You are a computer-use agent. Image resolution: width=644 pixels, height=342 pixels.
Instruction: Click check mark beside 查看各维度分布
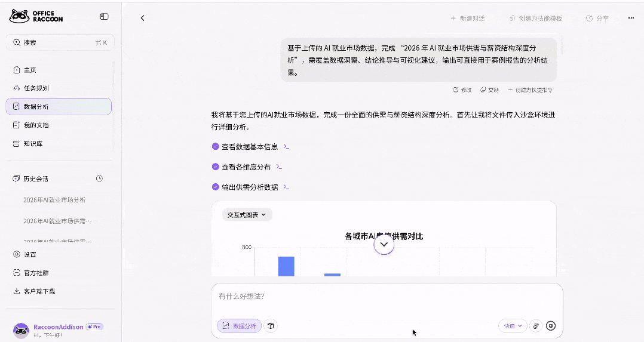[x=215, y=167]
